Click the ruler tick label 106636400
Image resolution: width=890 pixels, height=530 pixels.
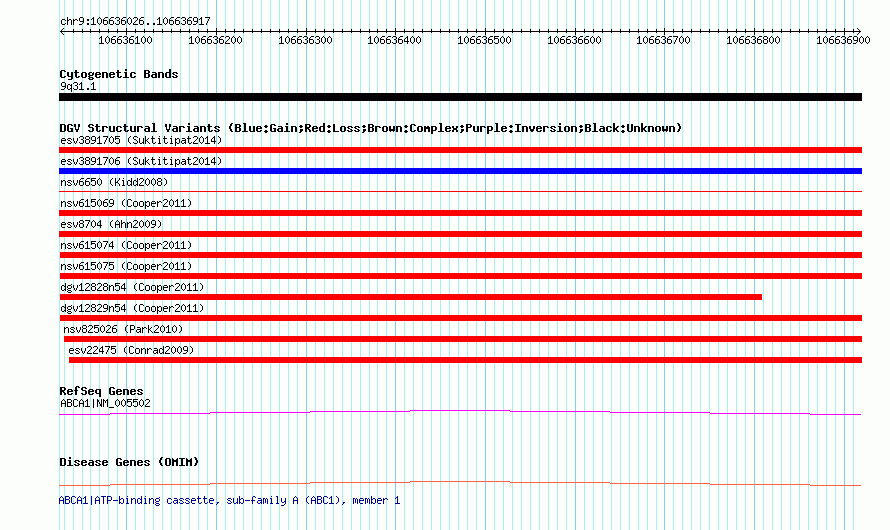394,40
